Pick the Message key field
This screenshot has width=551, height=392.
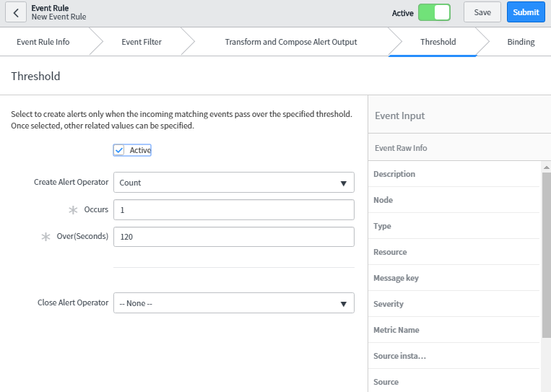[396, 278]
